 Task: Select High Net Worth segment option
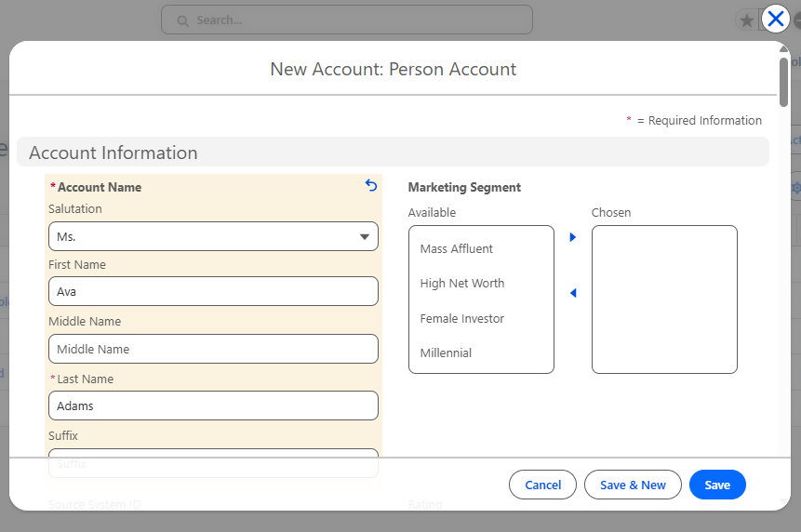pos(462,284)
